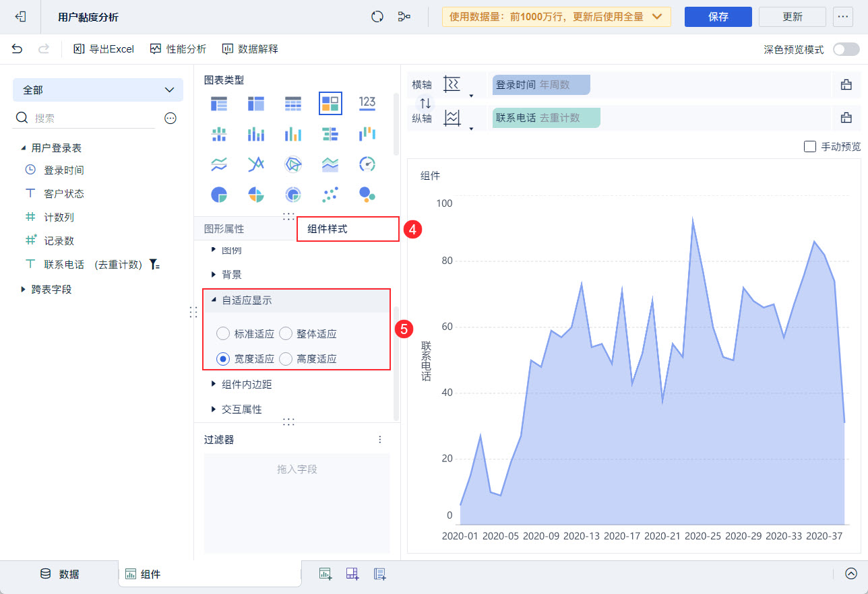The image size is (868, 594).
Task: Open the data usage amount dropdown
Action: coord(556,17)
